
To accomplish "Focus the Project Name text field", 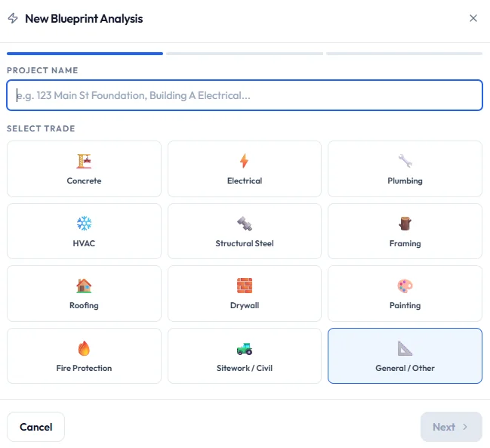I will (x=245, y=95).
